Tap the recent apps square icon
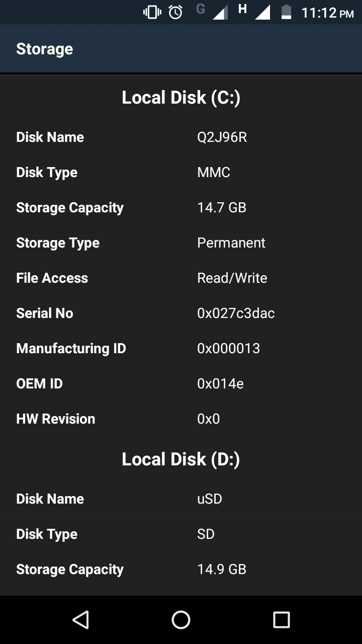This screenshot has height=644, width=362. [281, 620]
